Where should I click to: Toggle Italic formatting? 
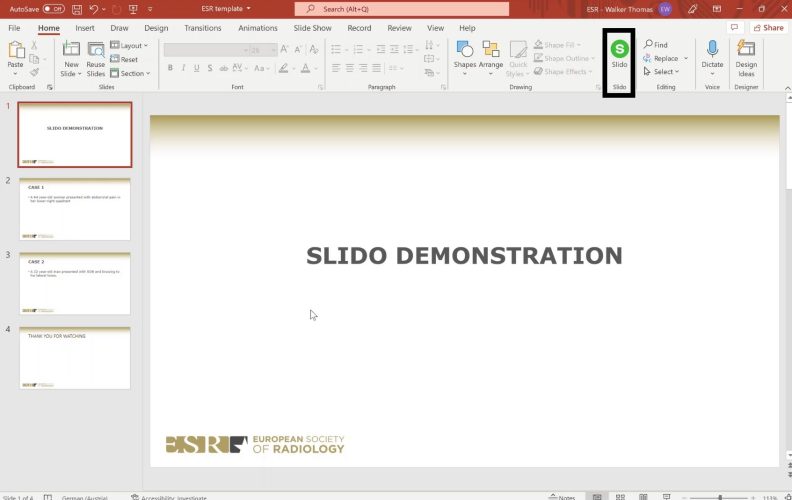[183, 68]
